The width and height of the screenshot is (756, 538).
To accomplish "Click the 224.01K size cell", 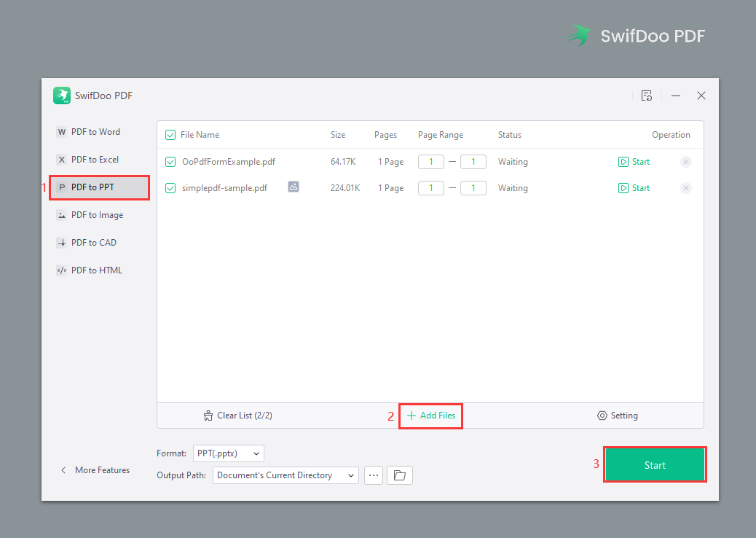I will pos(345,187).
